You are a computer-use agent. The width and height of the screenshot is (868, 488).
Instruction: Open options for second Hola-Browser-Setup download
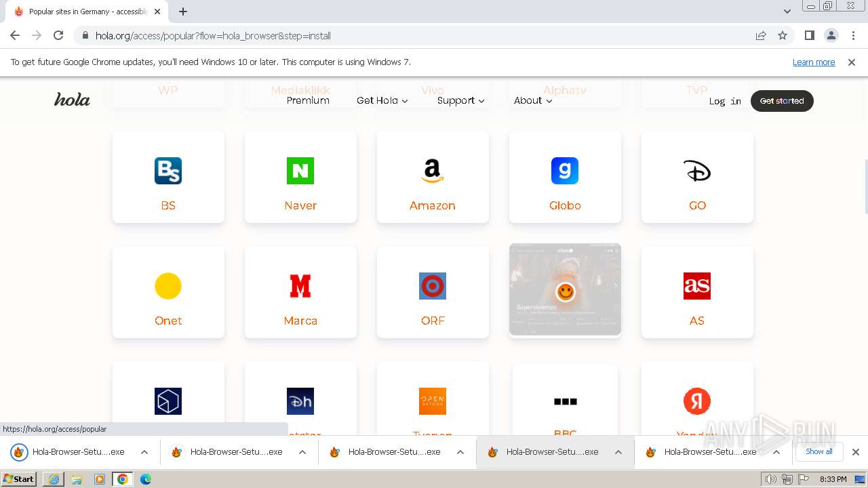(302, 452)
